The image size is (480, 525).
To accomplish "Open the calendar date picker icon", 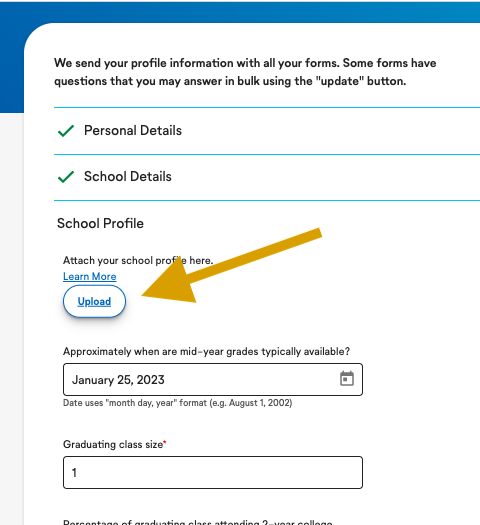I will tap(347, 379).
